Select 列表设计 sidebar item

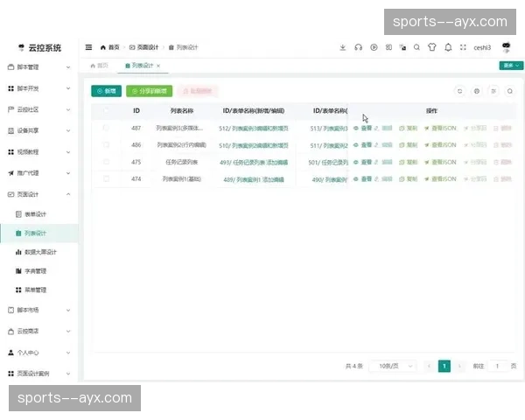[x=39, y=233]
